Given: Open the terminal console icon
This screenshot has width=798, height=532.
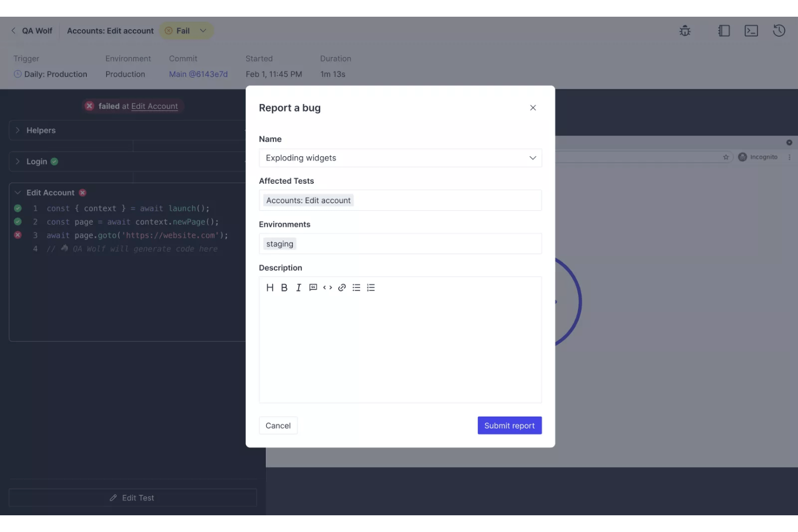Looking at the screenshot, I should pyautogui.click(x=751, y=31).
